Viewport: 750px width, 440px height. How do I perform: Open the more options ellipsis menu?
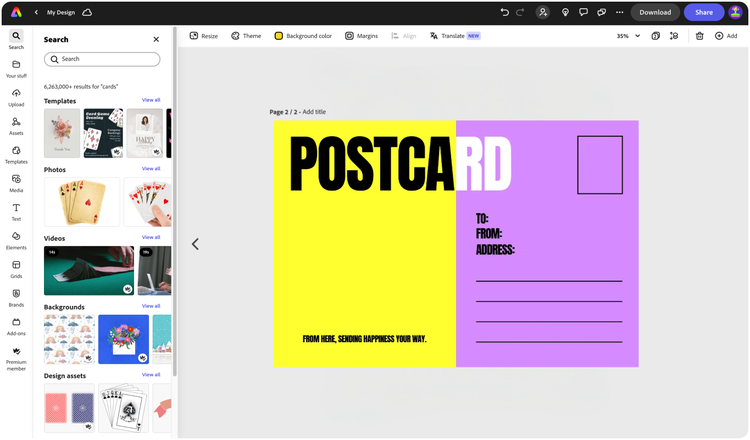[x=619, y=12]
